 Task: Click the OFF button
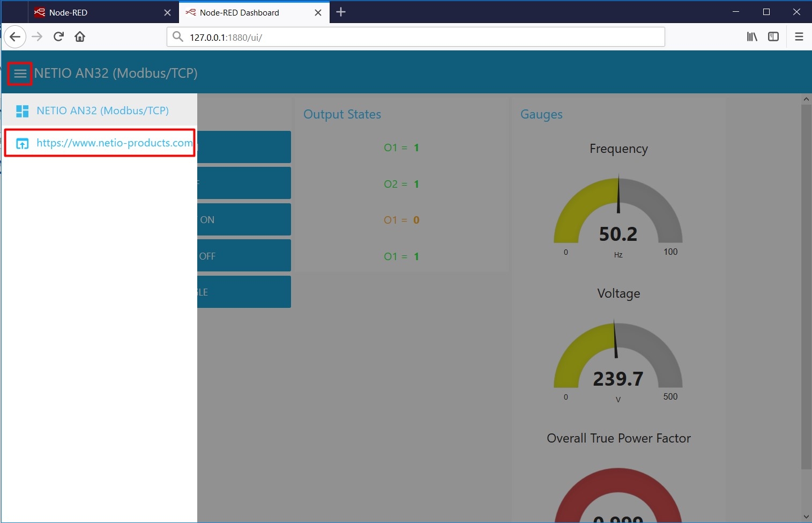click(244, 256)
